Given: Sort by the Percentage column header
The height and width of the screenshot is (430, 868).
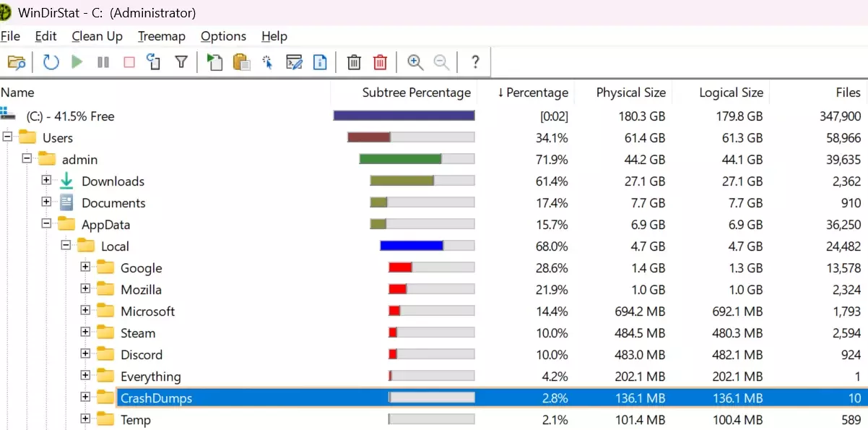Looking at the screenshot, I should (525, 93).
